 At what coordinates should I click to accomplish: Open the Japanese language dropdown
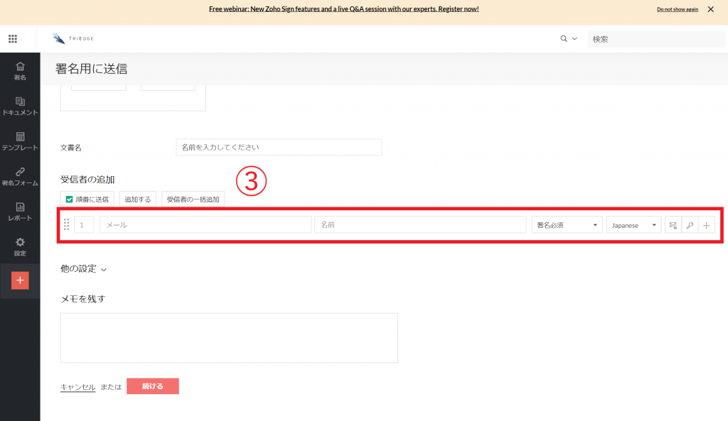[x=634, y=225]
